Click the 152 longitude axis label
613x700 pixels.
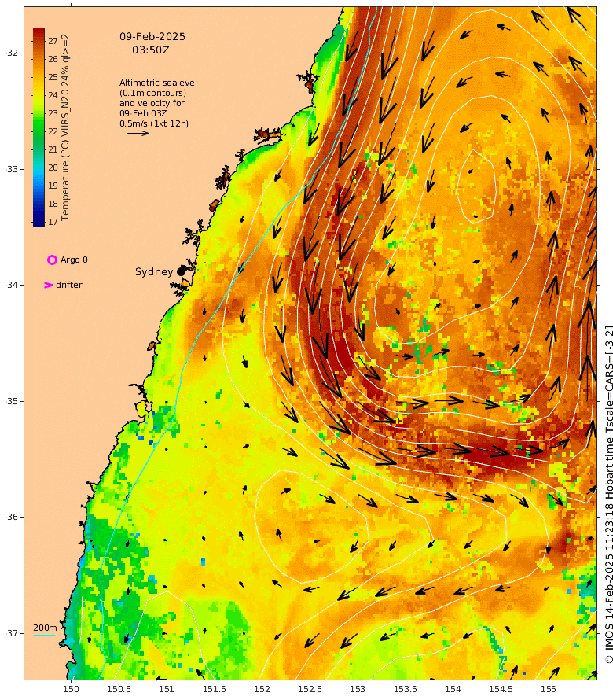(262, 689)
